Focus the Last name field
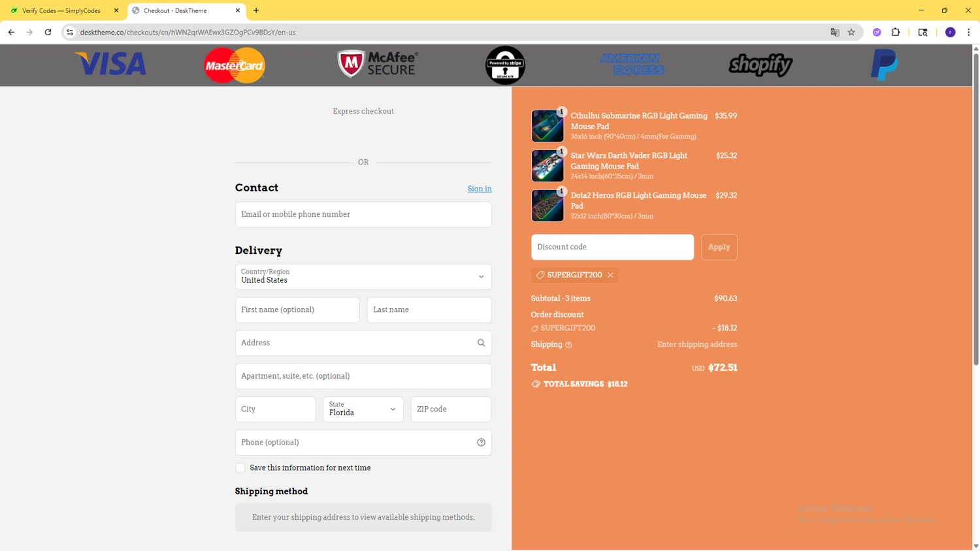The width and height of the screenshot is (980, 551). pyautogui.click(x=429, y=310)
